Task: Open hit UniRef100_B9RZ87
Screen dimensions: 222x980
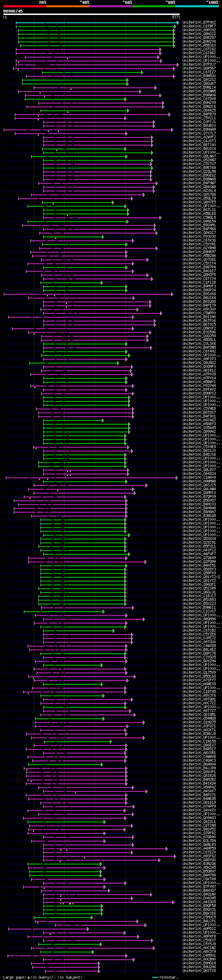Action: coord(199,38)
